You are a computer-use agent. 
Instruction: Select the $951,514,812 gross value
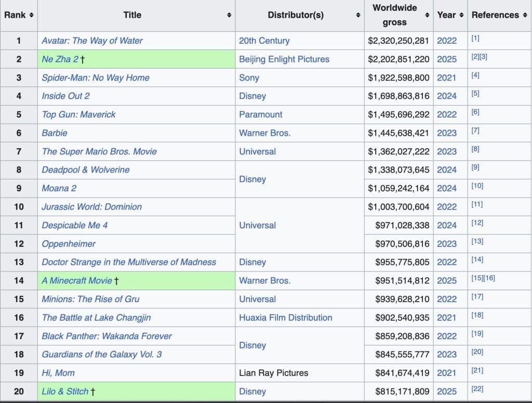(403, 281)
